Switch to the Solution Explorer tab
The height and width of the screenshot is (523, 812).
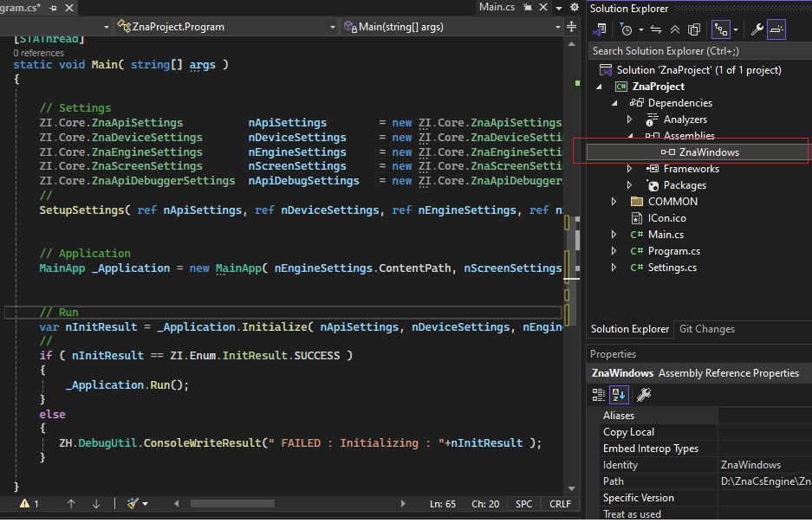(630, 329)
